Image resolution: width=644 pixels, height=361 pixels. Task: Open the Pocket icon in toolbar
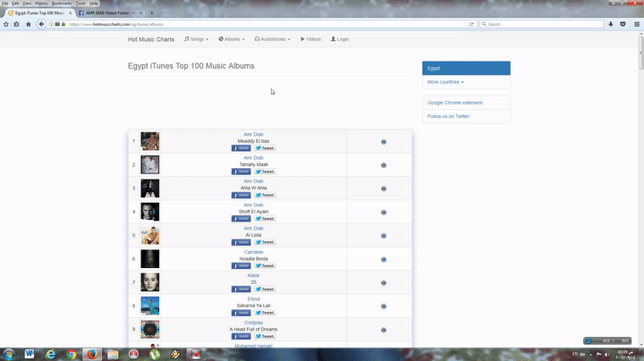tap(623, 24)
